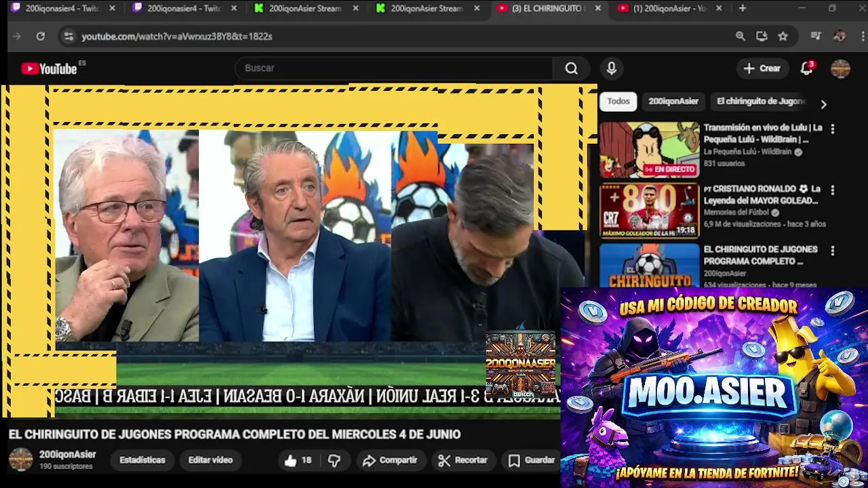The image size is (868, 488).
Task: Open the CR7 +800 goals video thumbnail
Action: tap(649, 211)
